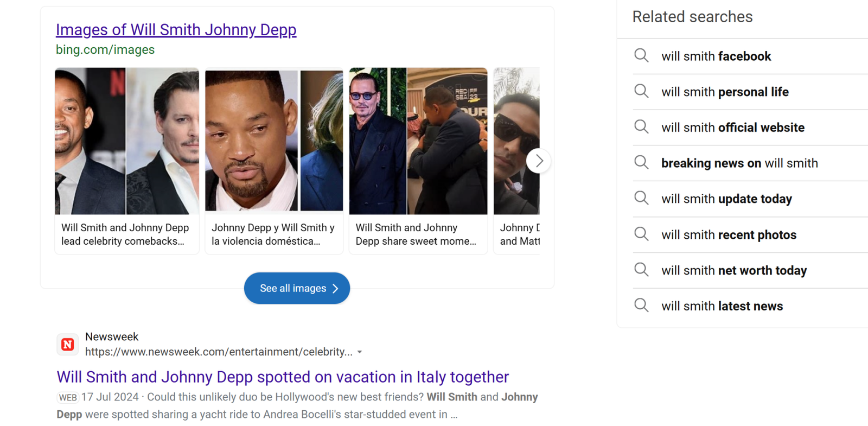
Task: Click the search icon beside 'net worth today'
Action: pyautogui.click(x=641, y=270)
